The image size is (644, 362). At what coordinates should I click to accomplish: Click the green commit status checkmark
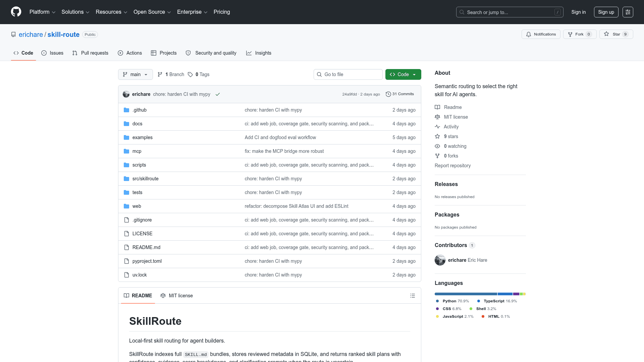pos(218,94)
